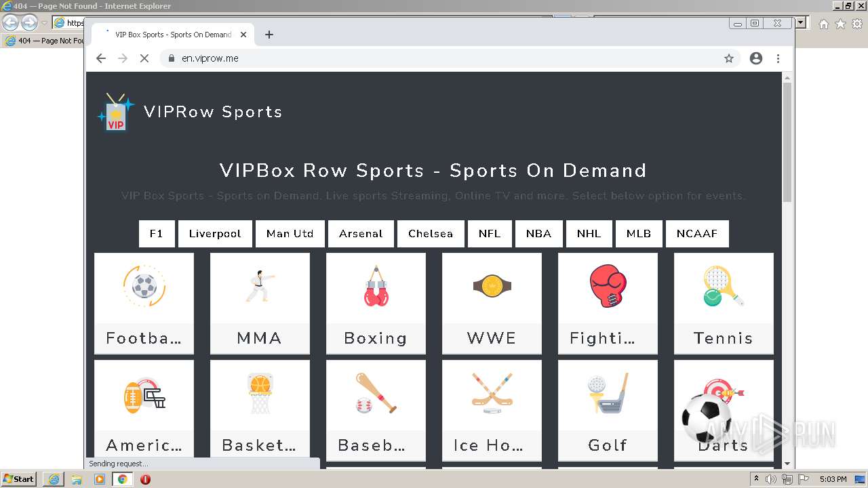Screen dimensions: 868x488
Task: Open recent pages dropdown in Internet Explorer
Action: (x=45, y=23)
